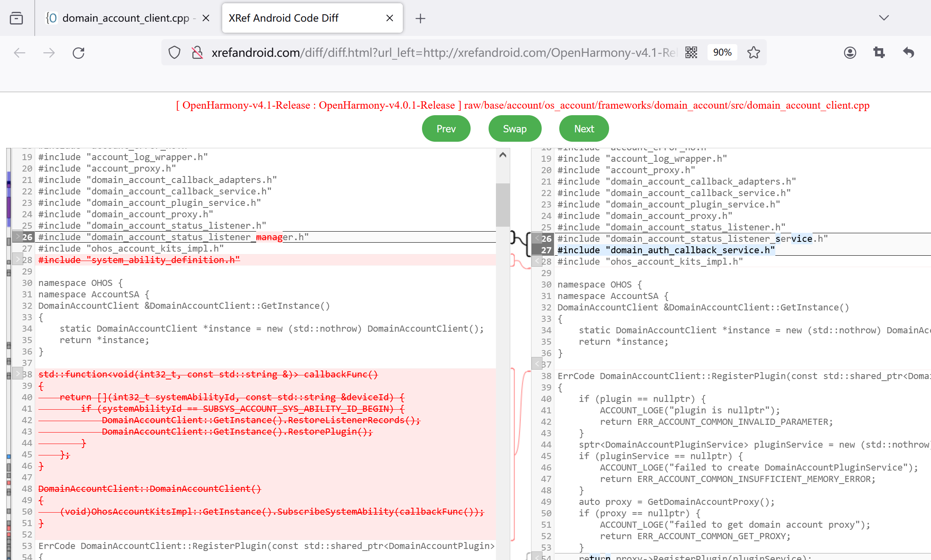Click the screenshot crop icon
Viewport: 931px width, 560px height.
click(x=879, y=53)
